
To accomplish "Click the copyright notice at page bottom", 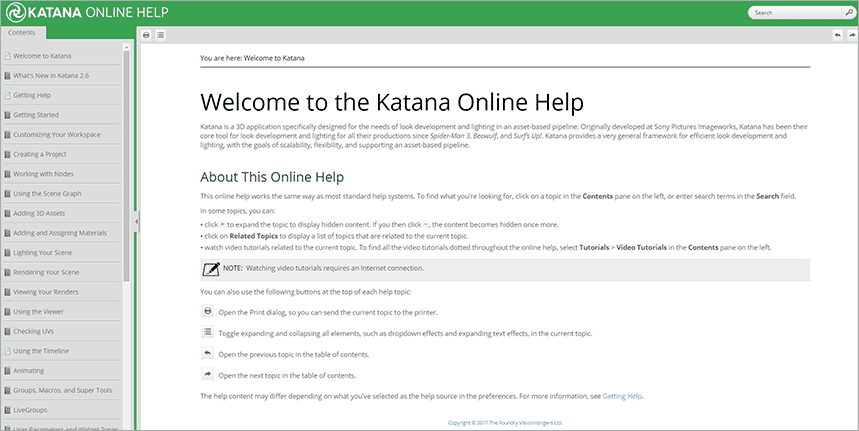I will 505,423.
